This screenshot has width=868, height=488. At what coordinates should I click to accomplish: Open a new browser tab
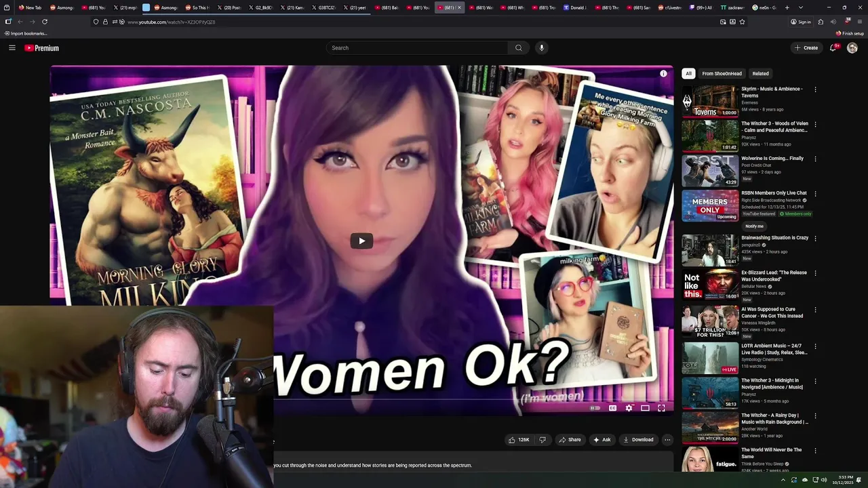point(787,7)
